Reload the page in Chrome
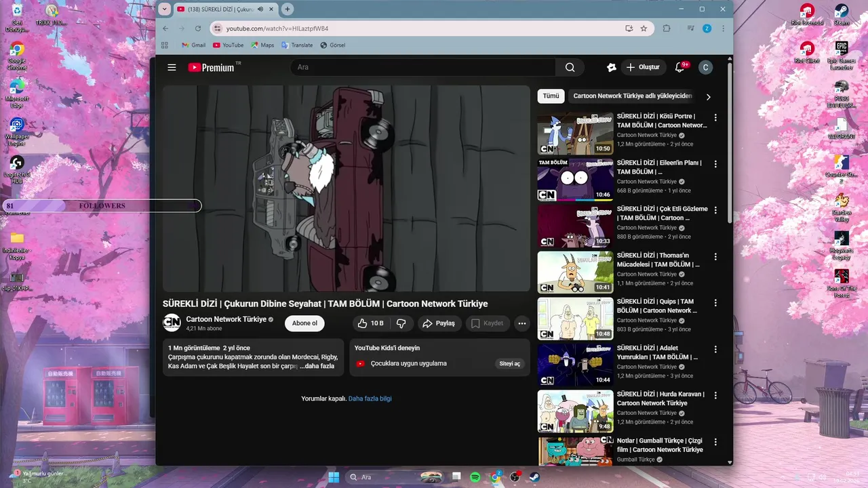Viewport: 868px width, 488px height. click(x=198, y=28)
